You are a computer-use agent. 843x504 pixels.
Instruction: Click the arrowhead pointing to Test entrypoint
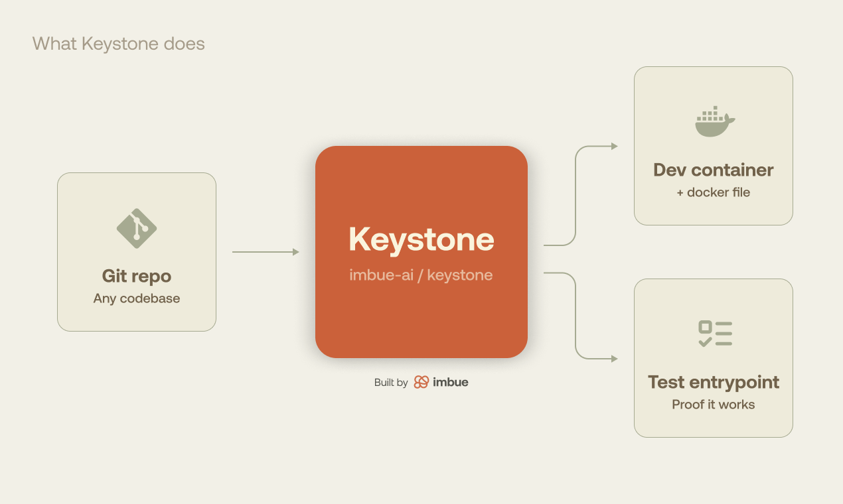pyautogui.click(x=614, y=359)
